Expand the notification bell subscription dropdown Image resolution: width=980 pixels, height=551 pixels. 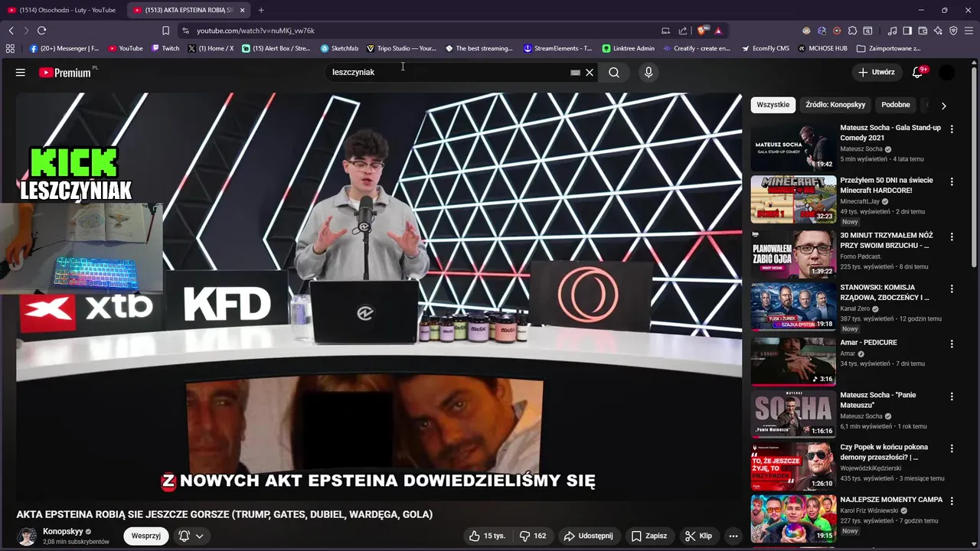click(199, 536)
